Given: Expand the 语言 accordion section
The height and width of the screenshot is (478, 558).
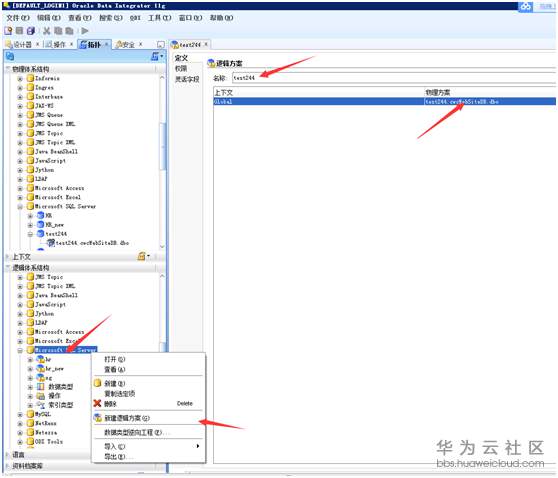Looking at the screenshot, I should coord(8,455).
